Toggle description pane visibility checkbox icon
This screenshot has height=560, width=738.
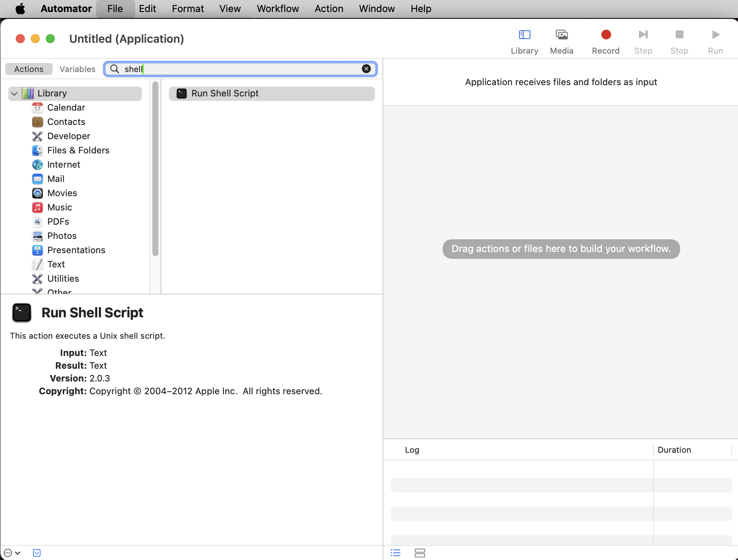click(x=36, y=553)
